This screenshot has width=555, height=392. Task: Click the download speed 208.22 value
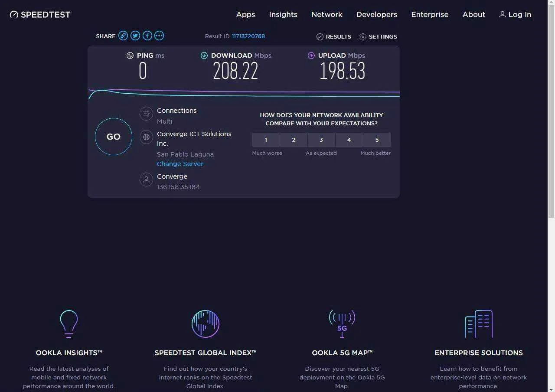[235, 71]
